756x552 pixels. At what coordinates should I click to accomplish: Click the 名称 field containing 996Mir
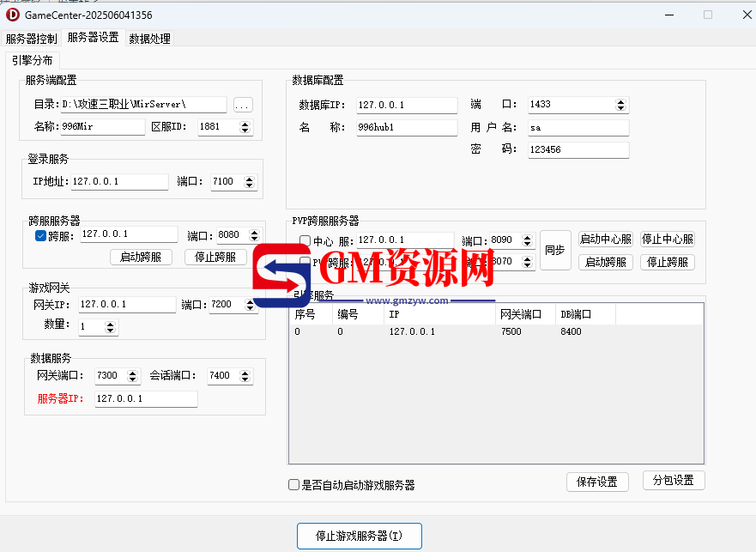(x=103, y=127)
